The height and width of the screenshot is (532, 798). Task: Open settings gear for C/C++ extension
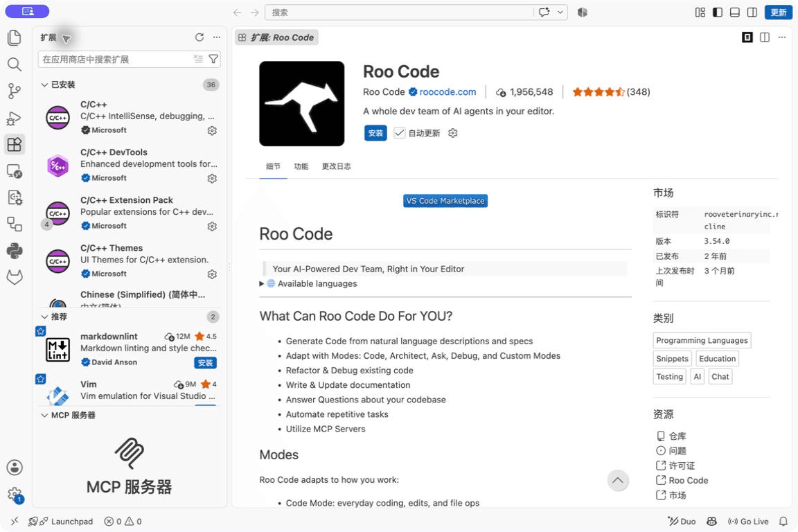[x=212, y=131]
